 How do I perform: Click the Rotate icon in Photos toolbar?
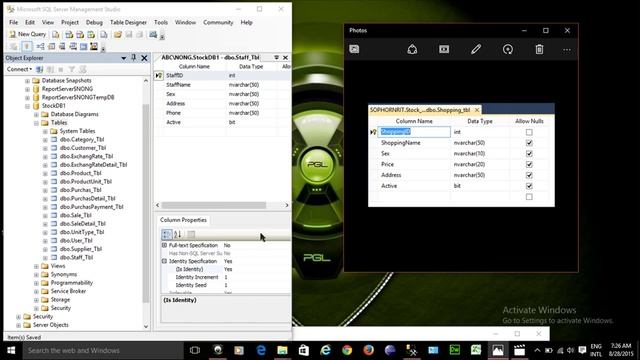[x=508, y=49]
